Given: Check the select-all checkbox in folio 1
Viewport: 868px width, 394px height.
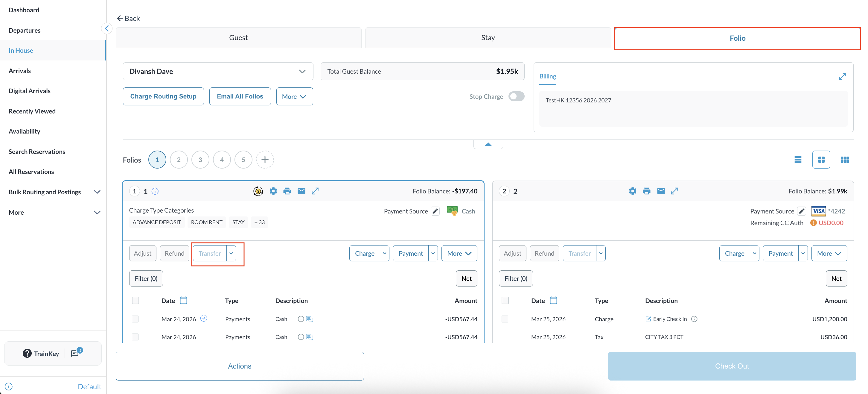Looking at the screenshot, I should (135, 300).
